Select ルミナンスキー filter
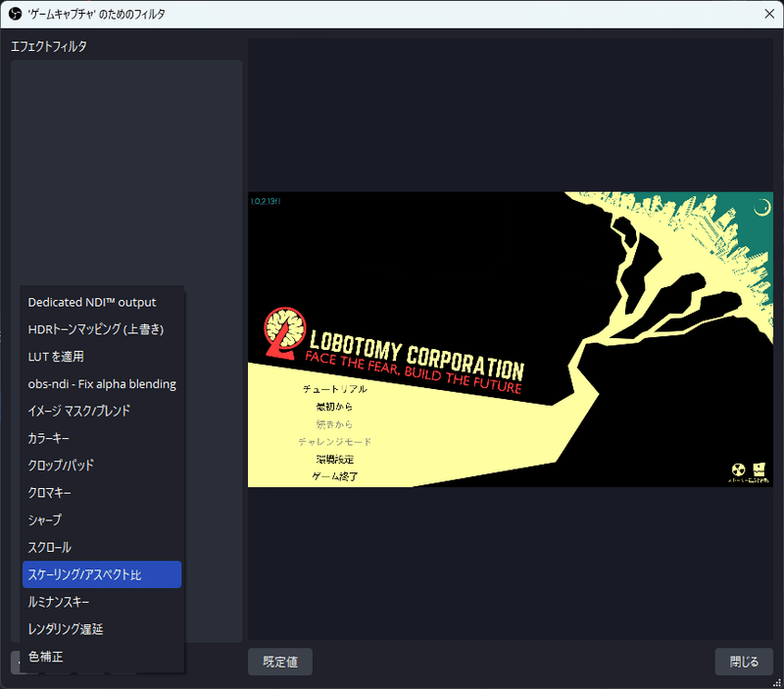The height and width of the screenshot is (689, 784). click(x=102, y=602)
